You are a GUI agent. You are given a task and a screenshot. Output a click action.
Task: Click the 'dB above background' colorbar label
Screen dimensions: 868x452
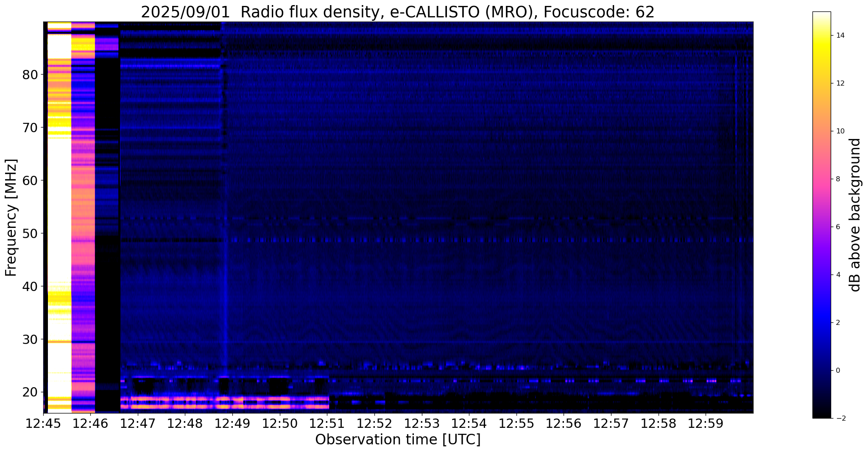point(855,215)
